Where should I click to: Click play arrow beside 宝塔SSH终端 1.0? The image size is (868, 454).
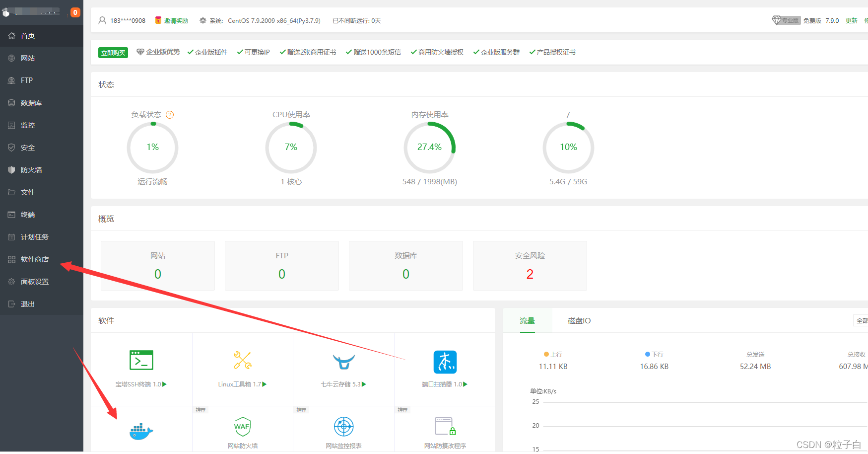coord(164,384)
